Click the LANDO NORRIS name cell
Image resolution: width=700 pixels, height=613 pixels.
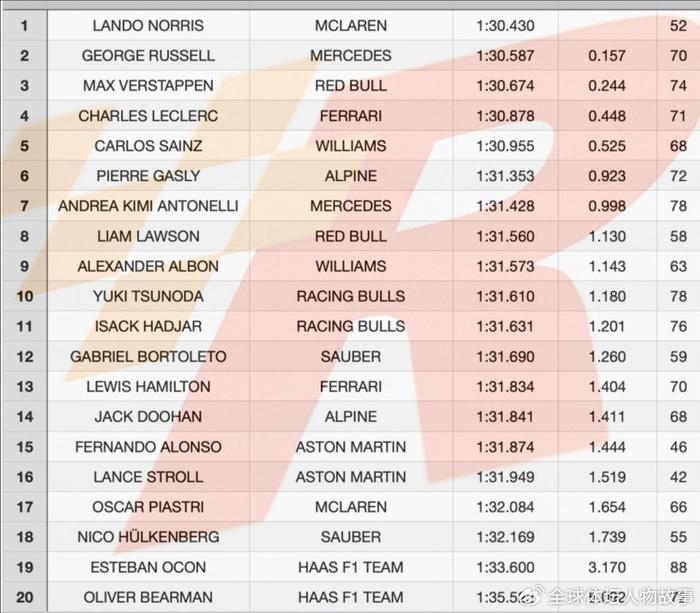tap(148, 25)
